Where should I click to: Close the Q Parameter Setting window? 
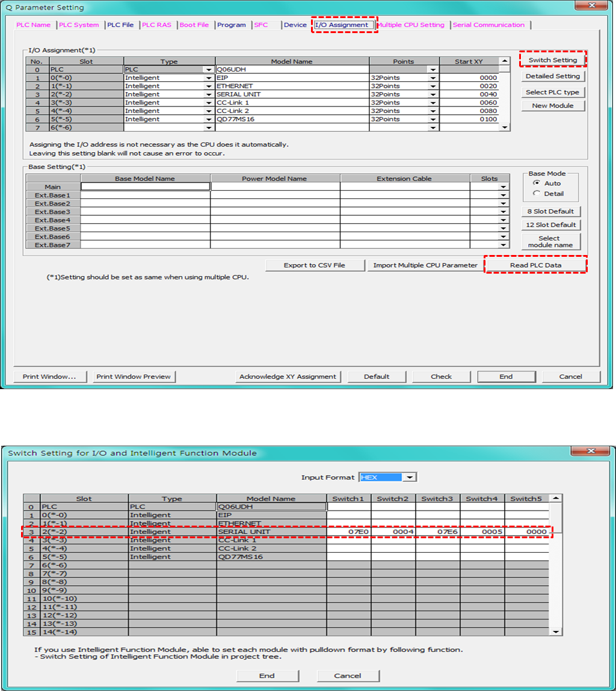(x=592, y=5)
